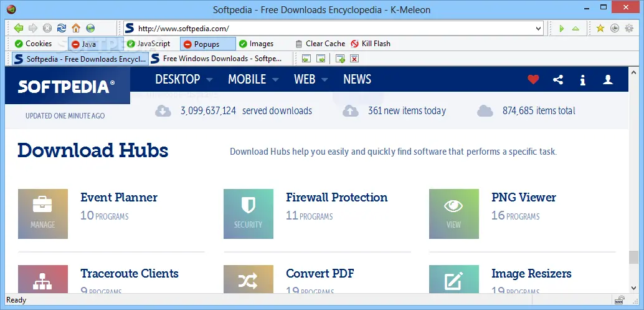Expand the URL bar history dropdown
Screen dimensions: 644x310
[538, 28]
